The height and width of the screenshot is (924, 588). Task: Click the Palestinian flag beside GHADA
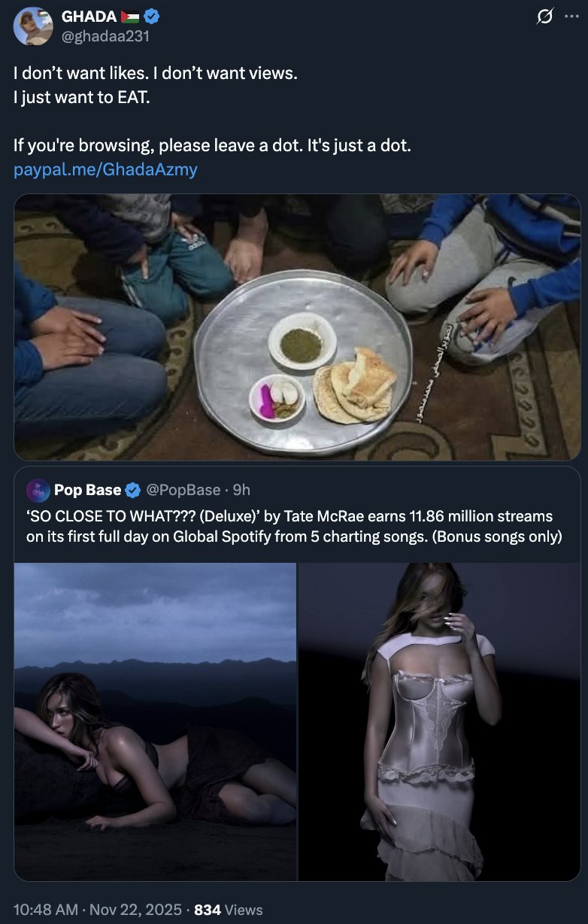coord(129,17)
